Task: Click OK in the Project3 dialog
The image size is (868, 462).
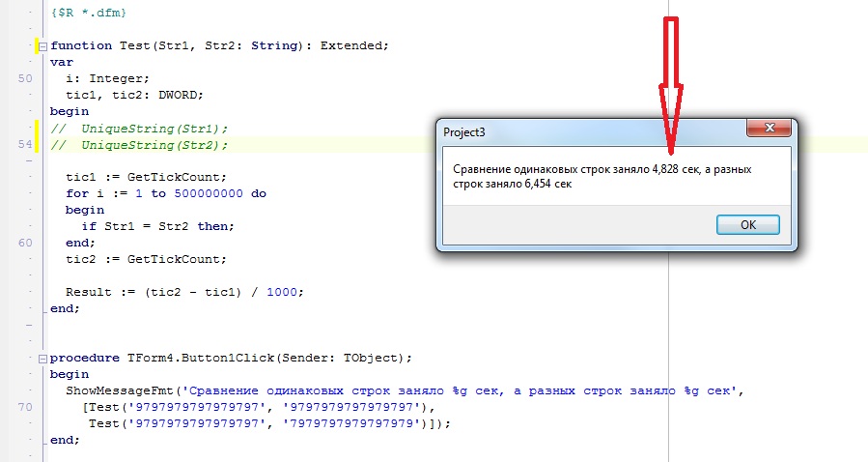Action: [x=748, y=225]
